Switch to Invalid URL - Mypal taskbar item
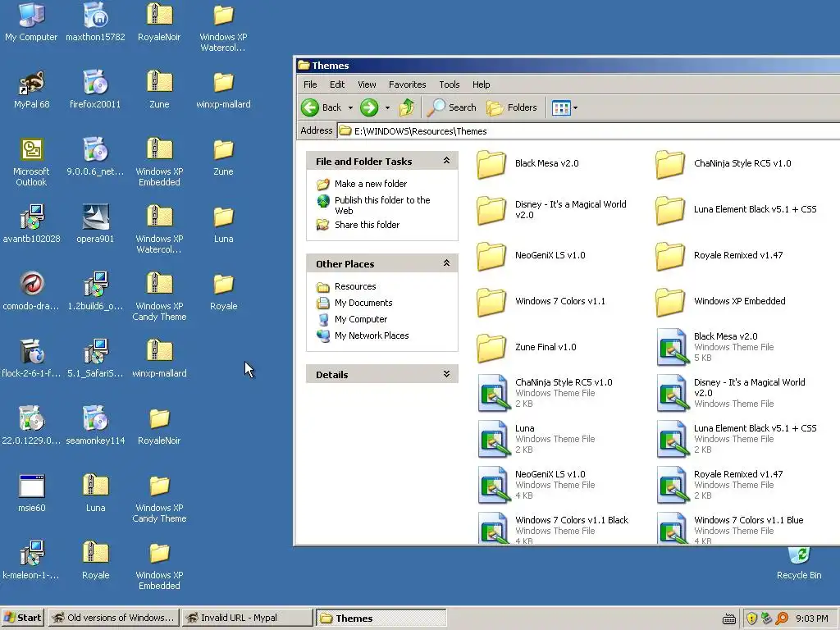Screen dimensions: 840x630 coord(246,618)
